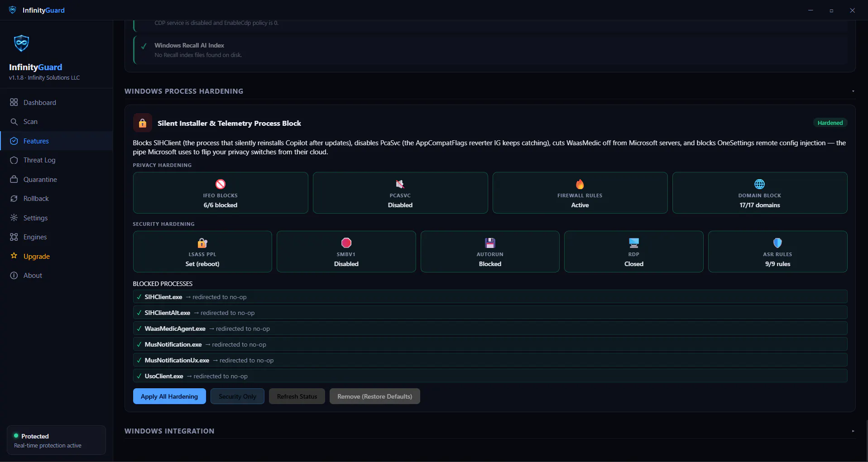
Task: Click the SMBv1 Disabled card
Action: 346,252
